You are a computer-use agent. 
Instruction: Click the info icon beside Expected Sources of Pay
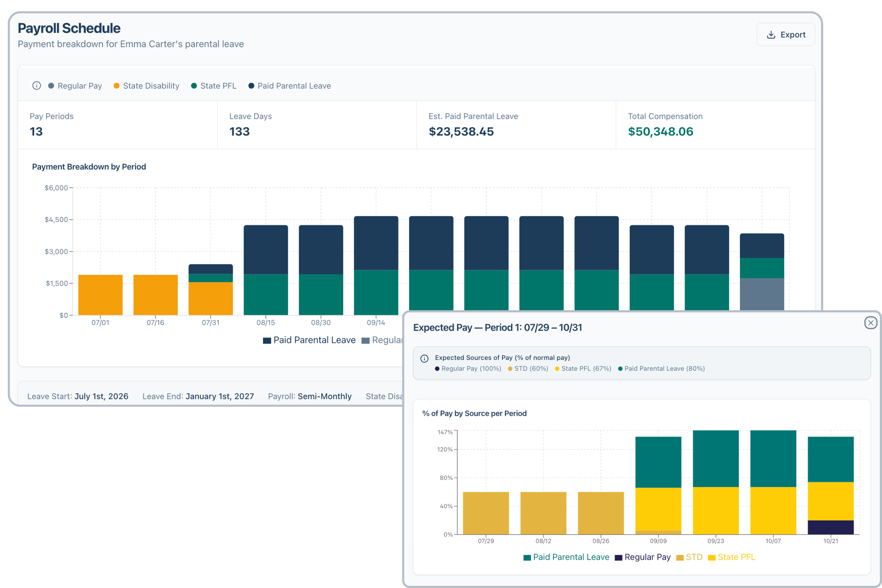tap(424, 359)
